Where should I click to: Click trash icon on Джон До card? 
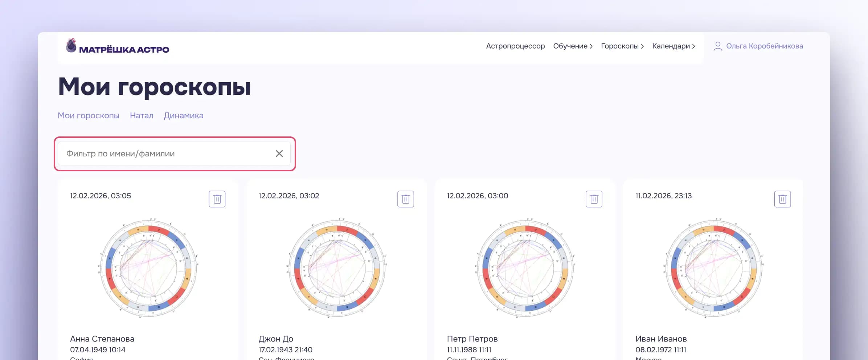pos(405,199)
